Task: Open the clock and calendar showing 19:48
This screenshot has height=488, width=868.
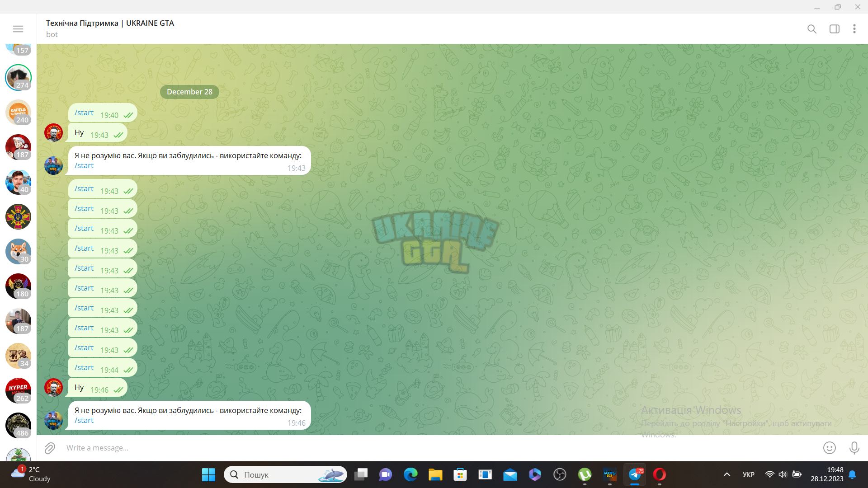Action: 827,474
